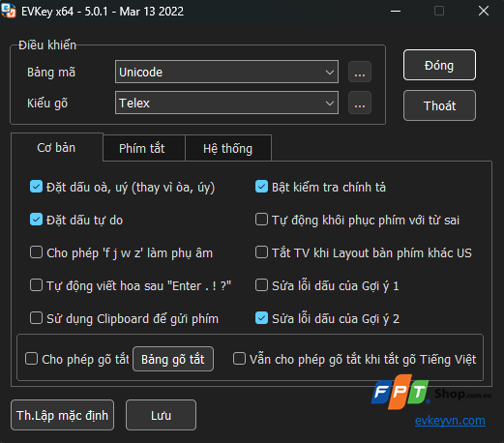The height and width of the screenshot is (443, 504).
Task: Click Th.Lập mặc định button
Action: click(x=62, y=415)
